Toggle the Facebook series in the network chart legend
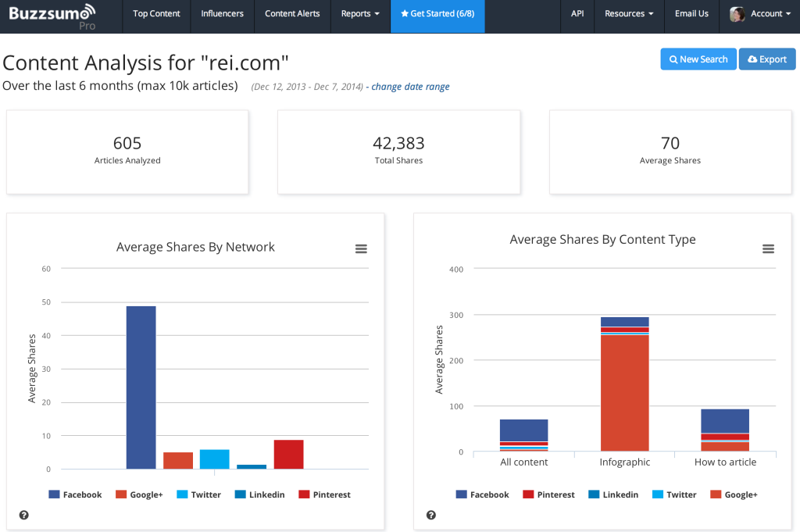The image size is (800, 532). point(75,495)
